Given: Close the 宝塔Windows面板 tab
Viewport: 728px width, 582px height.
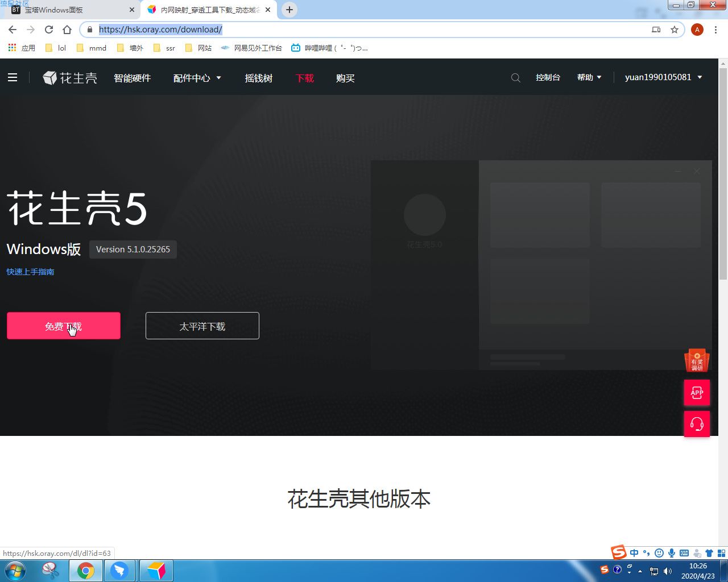Looking at the screenshot, I should (132, 10).
